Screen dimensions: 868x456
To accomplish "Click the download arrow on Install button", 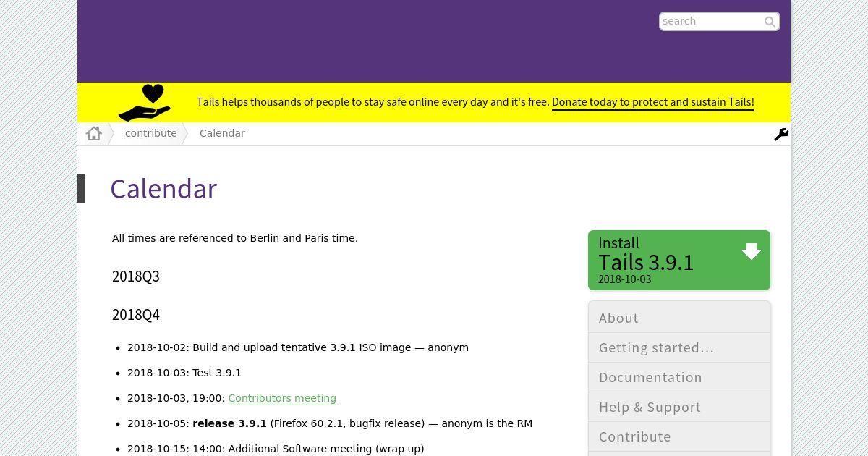I will [x=752, y=251].
